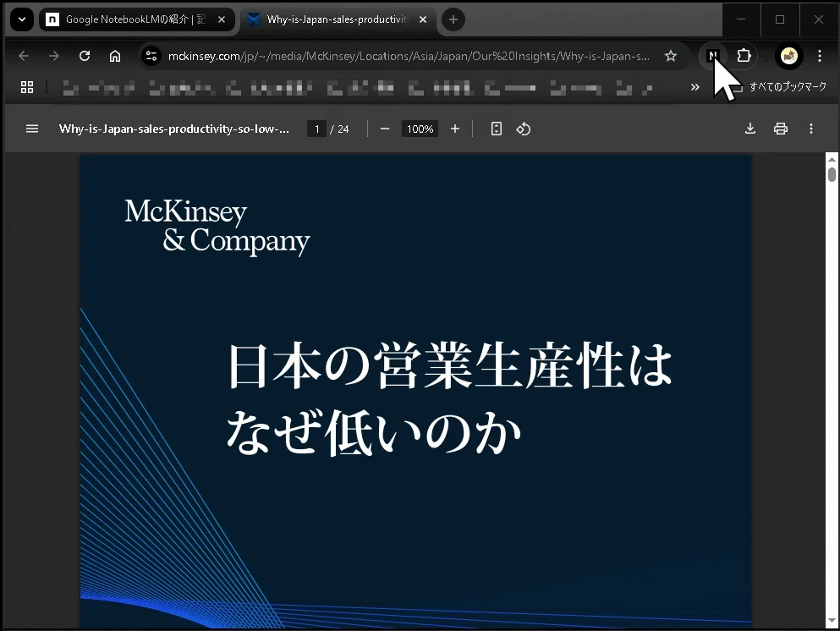Image resolution: width=840 pixels, height=631 pixels.
Task: Zoom in on the PDF
Action: click(x=455, y=129)
